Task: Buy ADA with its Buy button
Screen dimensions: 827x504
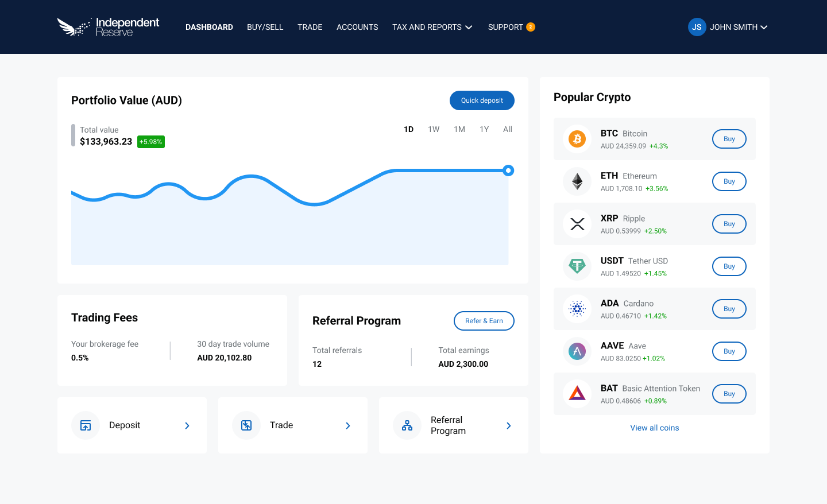Action: pyautogui.click(x=729, y=309)
